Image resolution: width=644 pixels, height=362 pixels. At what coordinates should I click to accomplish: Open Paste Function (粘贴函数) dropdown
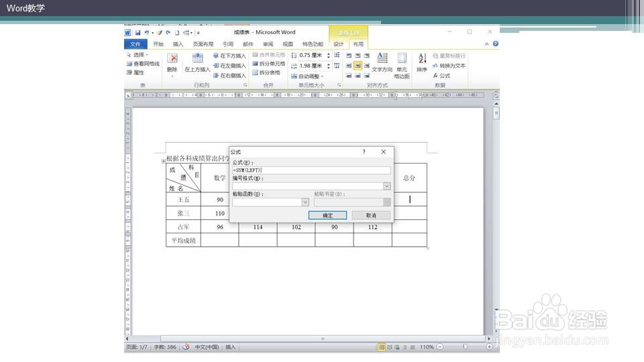pos(305,202)
